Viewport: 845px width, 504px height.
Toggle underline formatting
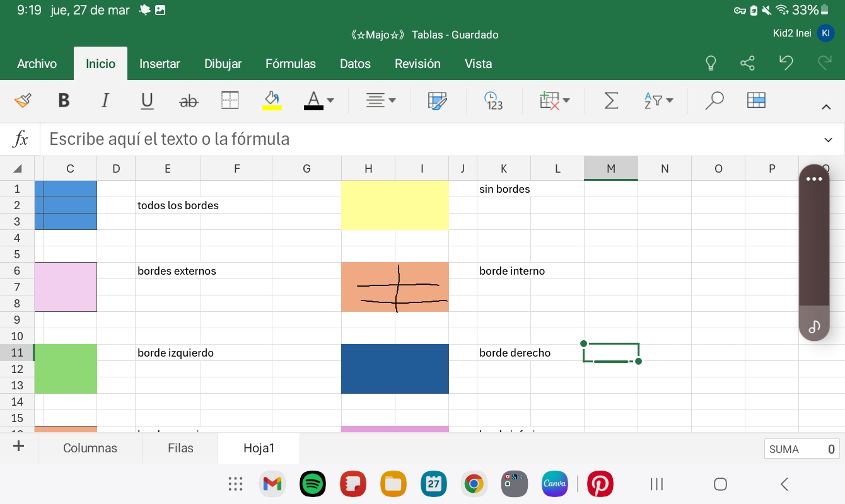tap(147, 100)
